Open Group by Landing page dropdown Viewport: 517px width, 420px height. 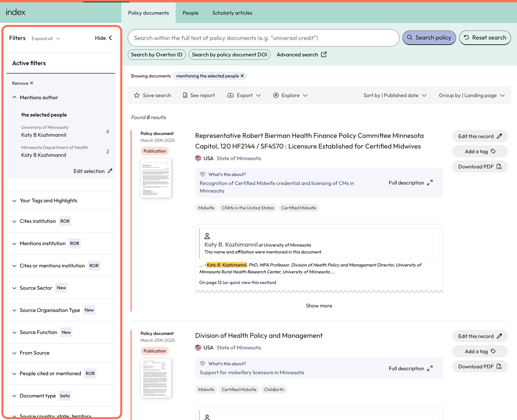pyautogui.click(x=472, y=95)
